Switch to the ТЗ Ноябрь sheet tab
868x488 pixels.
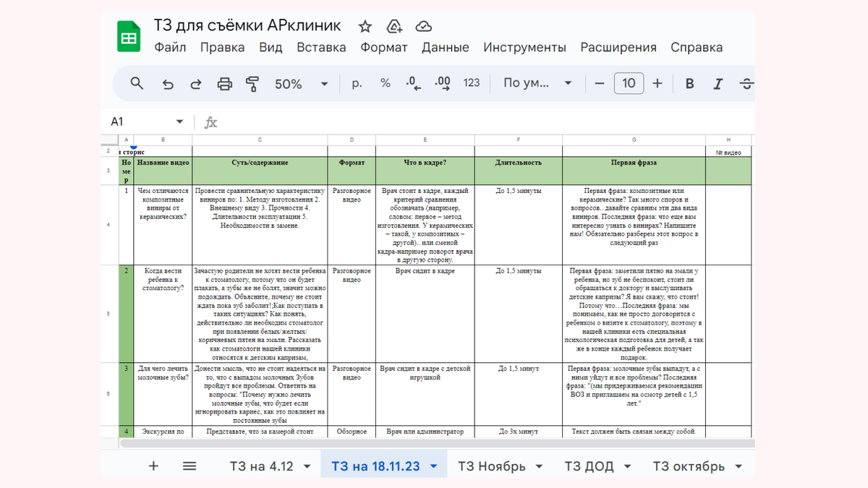(x=493, y=466)
